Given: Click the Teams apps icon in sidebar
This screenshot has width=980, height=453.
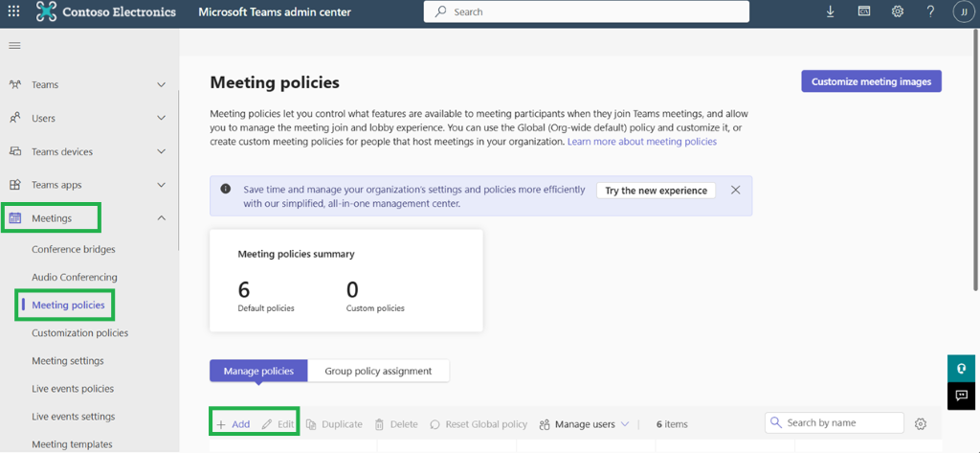Looking at the screenshot, I should point(15,185).
